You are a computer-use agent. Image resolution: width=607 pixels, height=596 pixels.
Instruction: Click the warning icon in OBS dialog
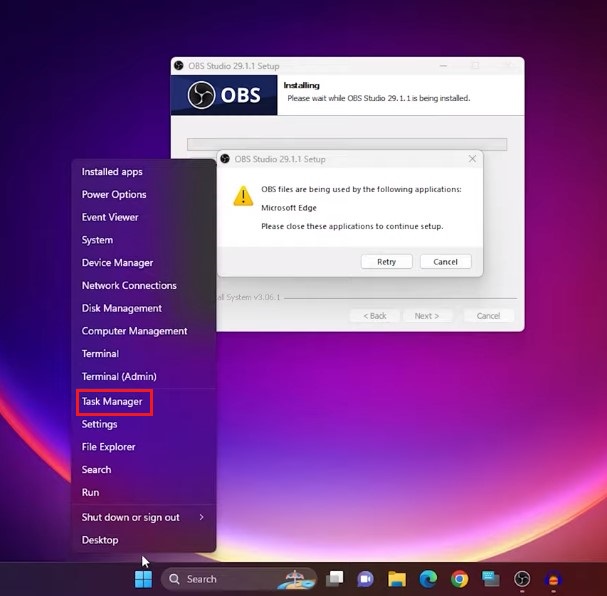pos(243,196)
